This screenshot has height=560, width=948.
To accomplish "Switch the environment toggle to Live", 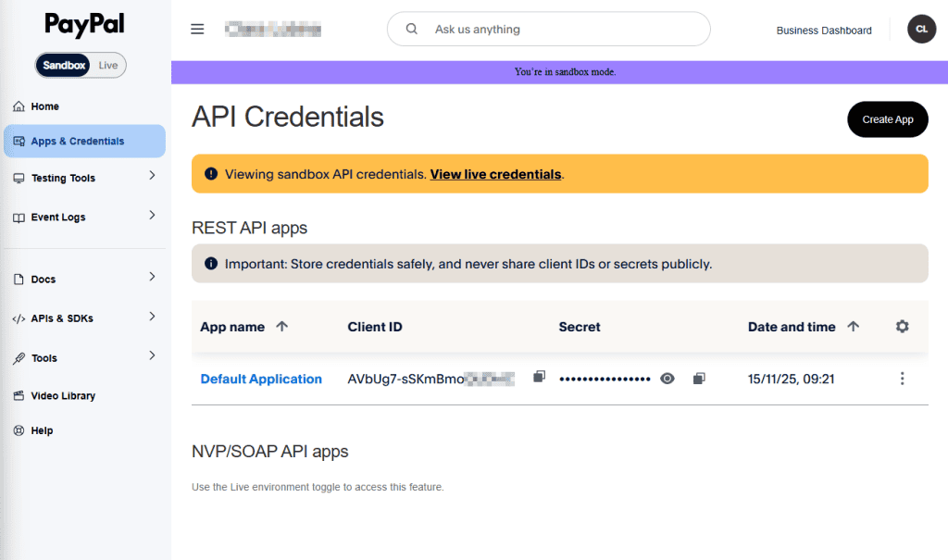I will coord(107,65).
